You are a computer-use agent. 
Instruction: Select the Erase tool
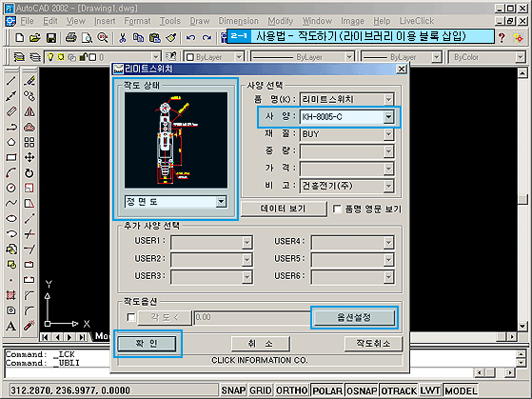click(x=30, y=81)
